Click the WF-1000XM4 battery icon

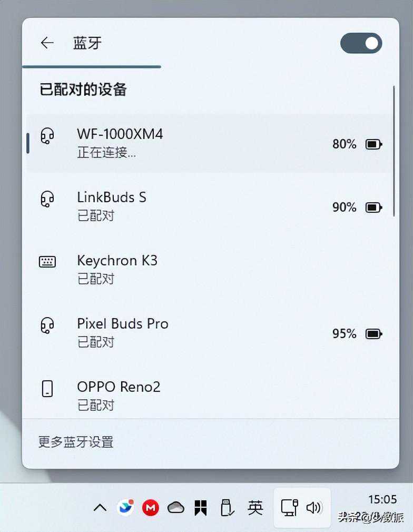tap(373, 144)
